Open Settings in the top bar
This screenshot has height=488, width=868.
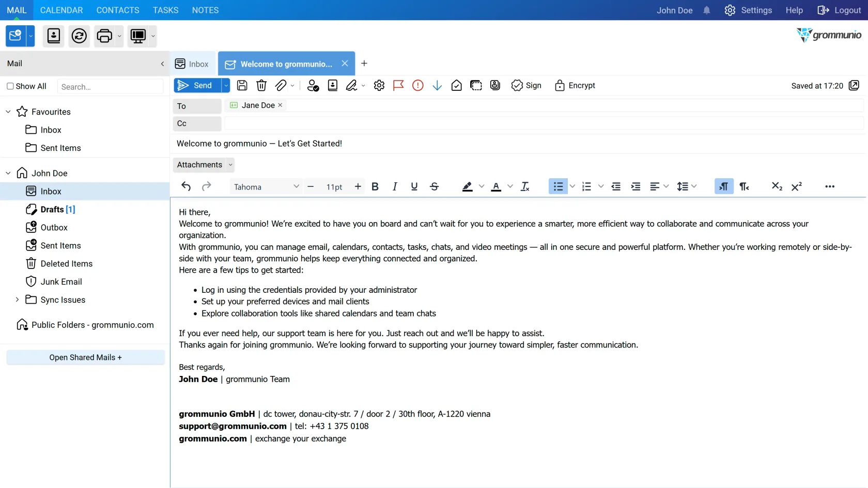[x=748, y=10]
